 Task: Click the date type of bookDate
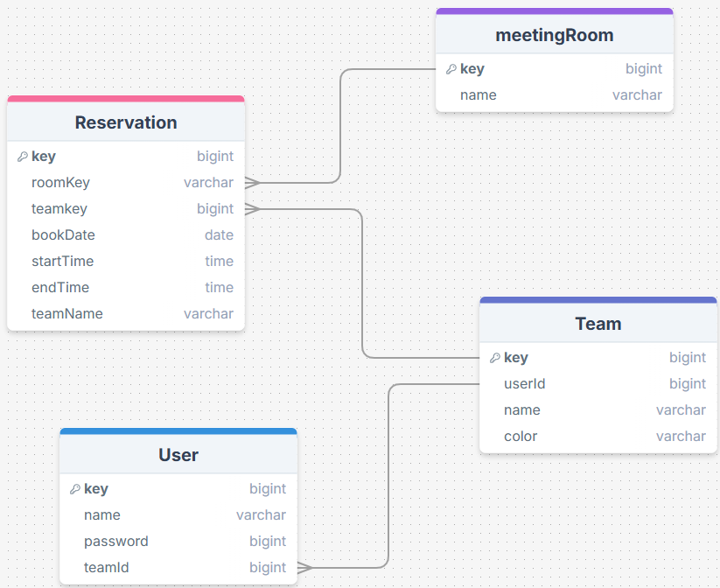click(x=219, y=234)
